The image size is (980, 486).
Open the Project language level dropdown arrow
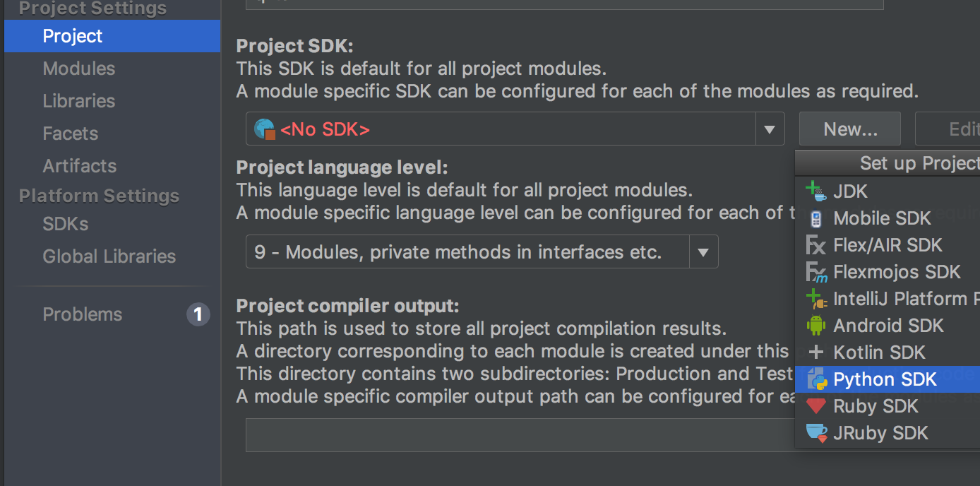pos(703,252)
